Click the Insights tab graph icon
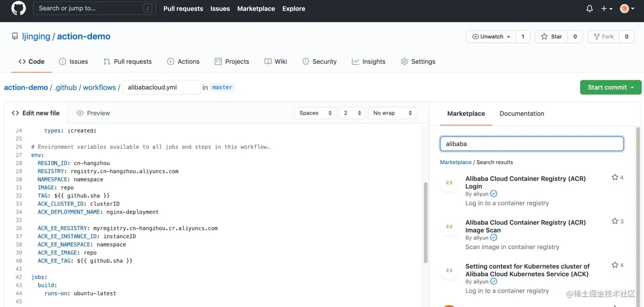The height and width of the screenshot is (307, 644). coord(355,62)
